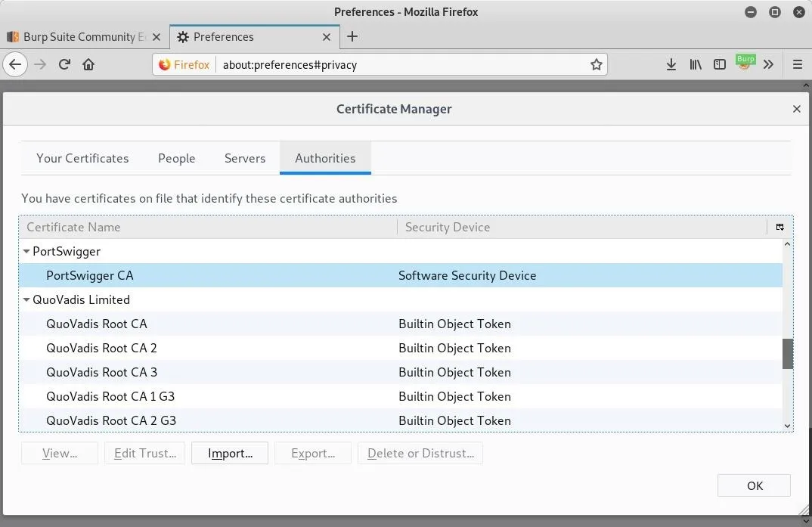Select the PortSwigger CA certificate row

[401, 275]
